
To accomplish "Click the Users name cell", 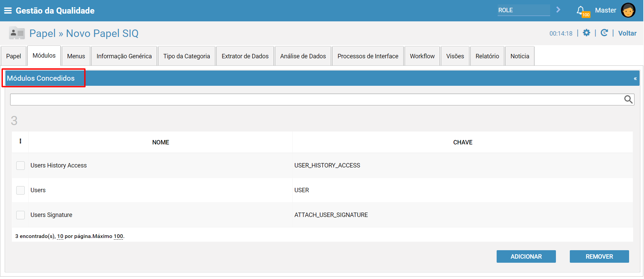I will [38, 190].
